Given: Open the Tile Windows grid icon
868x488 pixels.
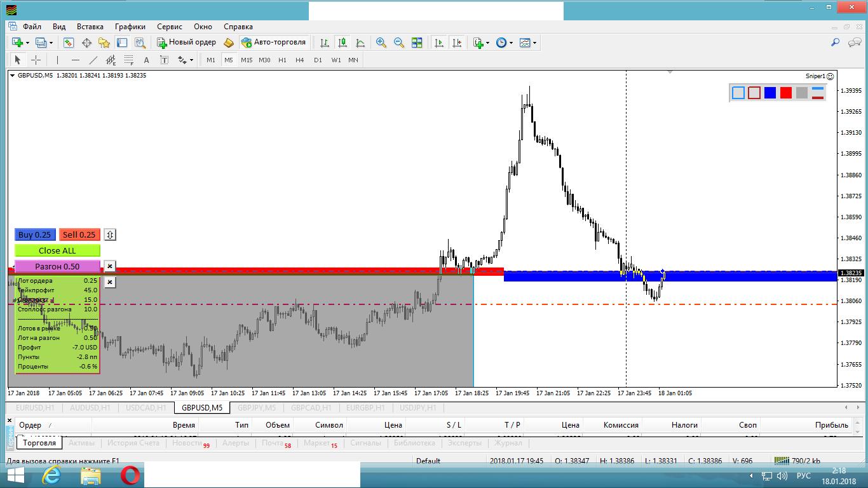Looking at the screenshot, I should pos(417,43).
